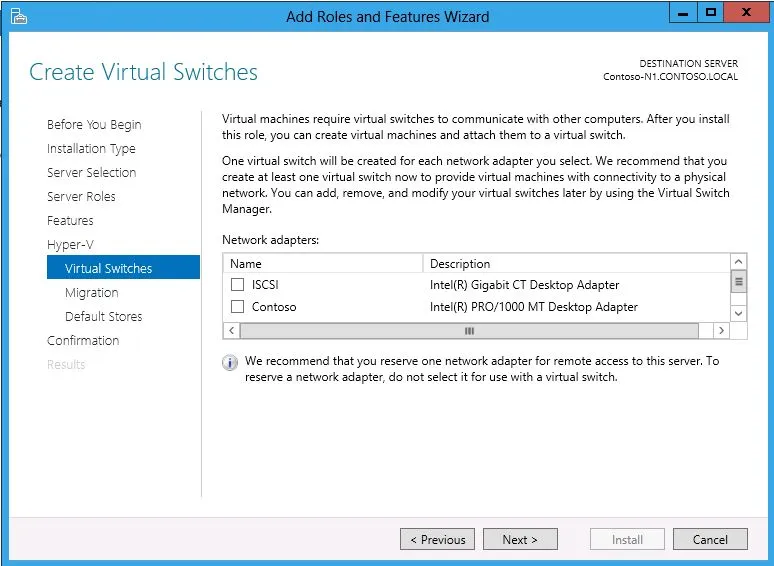Click the adapter list scroll down arrow
Screen dimensions: 774x566
738,313
